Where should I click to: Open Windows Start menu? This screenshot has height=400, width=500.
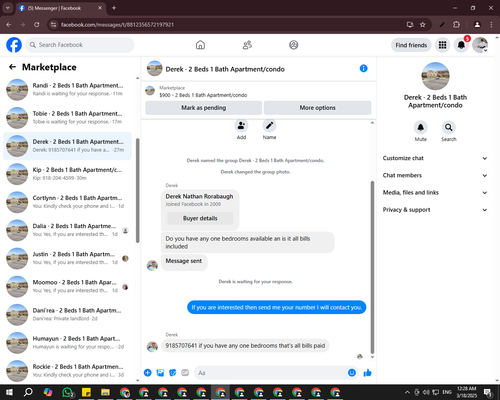9,392
